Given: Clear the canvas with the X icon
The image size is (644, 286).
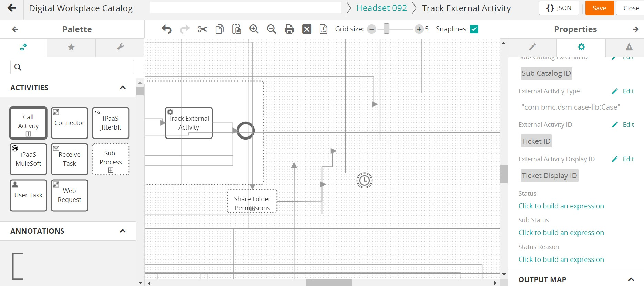Looking at the screenshot, I should pyautogui.click(x=307, y=29).
